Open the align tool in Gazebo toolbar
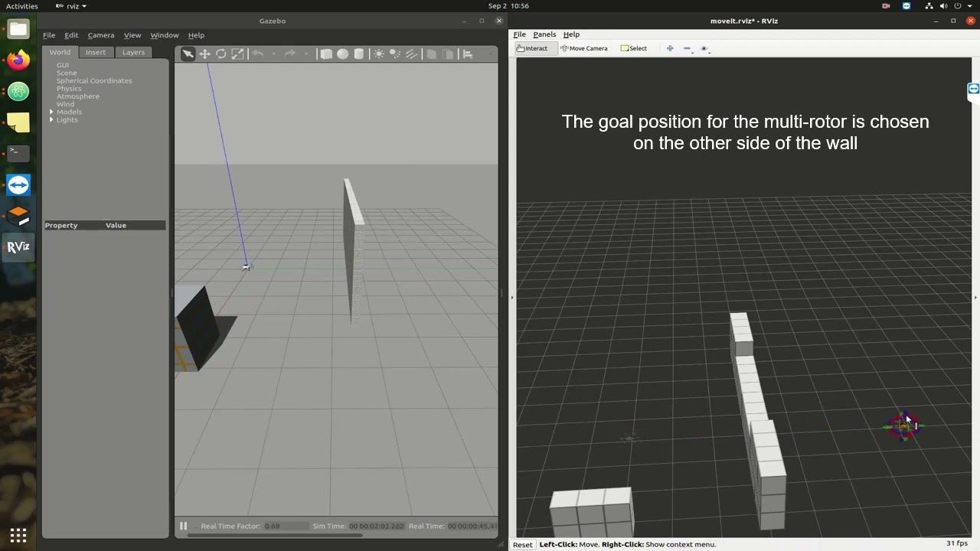980x551 pixels. 468,54
